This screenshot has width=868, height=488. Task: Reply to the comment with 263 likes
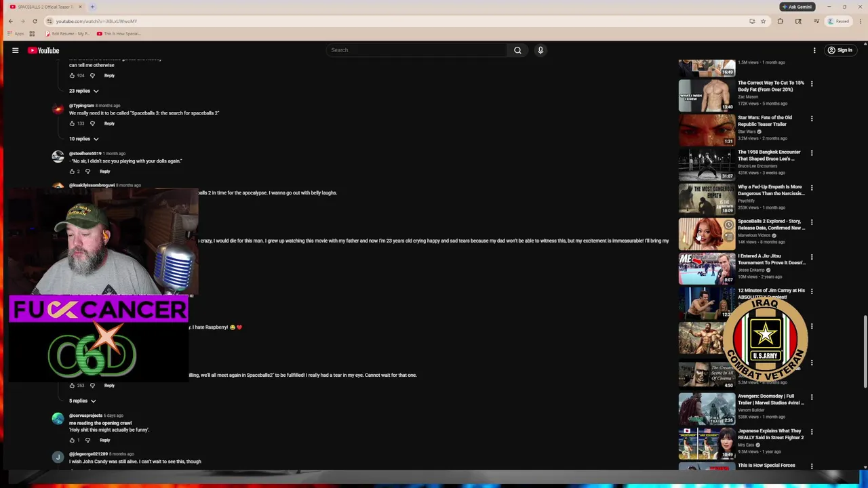click(109, 386)
